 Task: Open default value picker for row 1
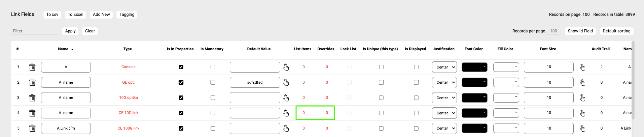point(286,67)
